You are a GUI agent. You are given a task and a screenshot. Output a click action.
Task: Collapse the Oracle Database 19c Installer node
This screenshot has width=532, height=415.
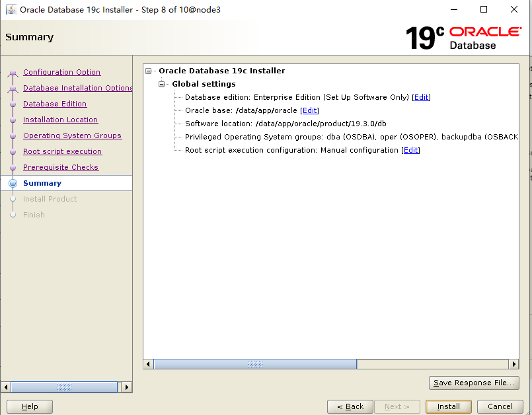(x=148, y=71)
